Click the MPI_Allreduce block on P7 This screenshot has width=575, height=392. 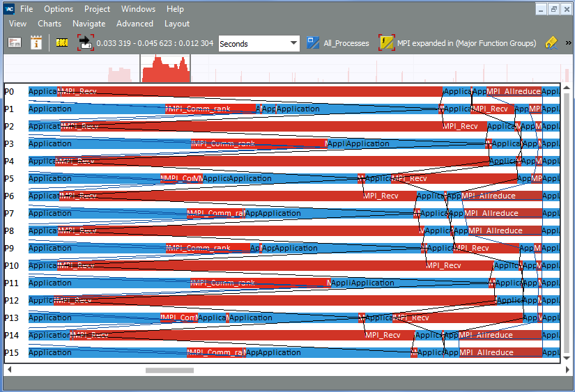pos(491,214)
